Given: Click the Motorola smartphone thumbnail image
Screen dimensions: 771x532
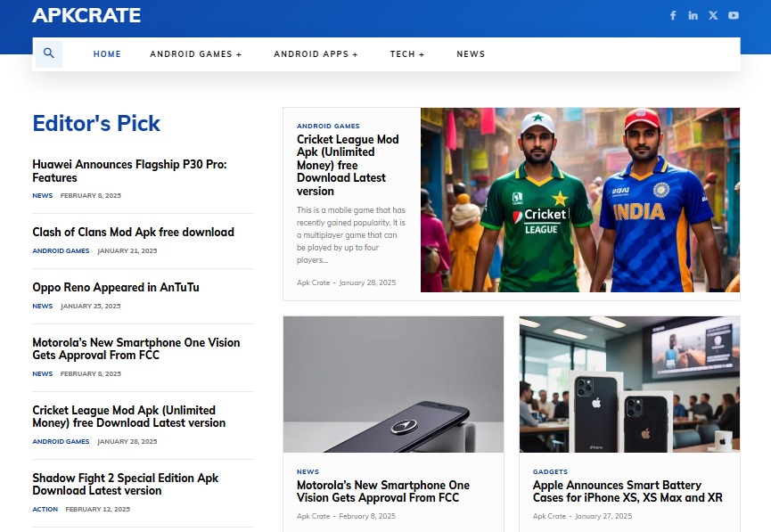Looking at the screenshot, I should pyautogui.click(x=393, y=384).
